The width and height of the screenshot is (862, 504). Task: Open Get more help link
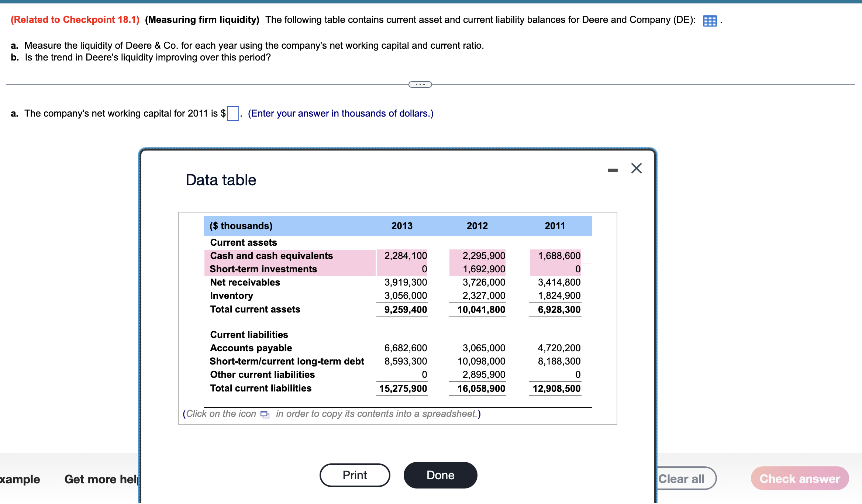100,479
